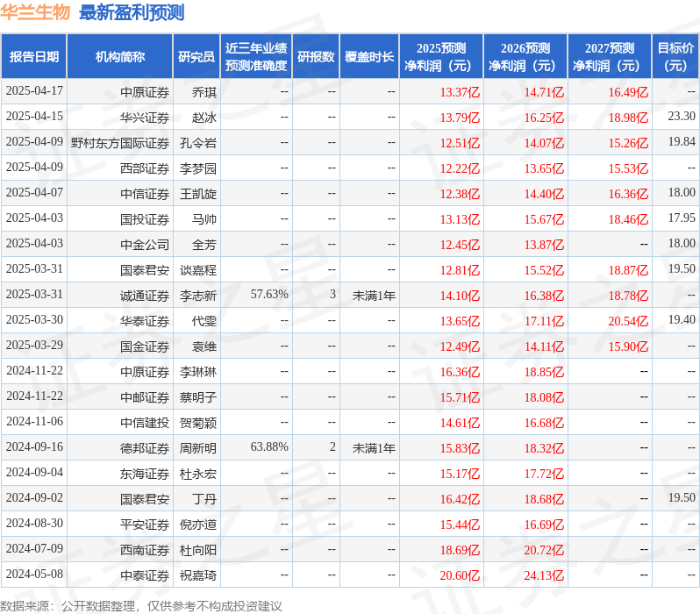Viewport: 700px width, 614px height.
Task: Click target price 17.95
Action: point(682,218)
